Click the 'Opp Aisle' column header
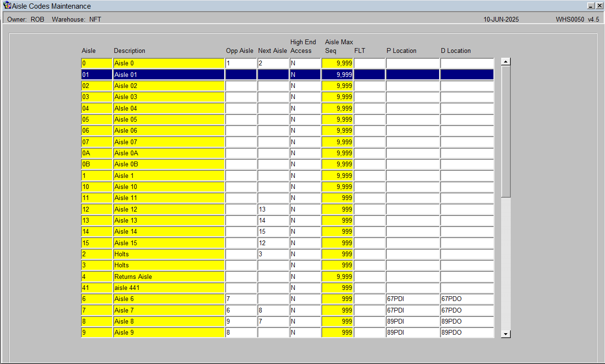The width and height of the screenshot is (605, 364). (x=239, y=51)
